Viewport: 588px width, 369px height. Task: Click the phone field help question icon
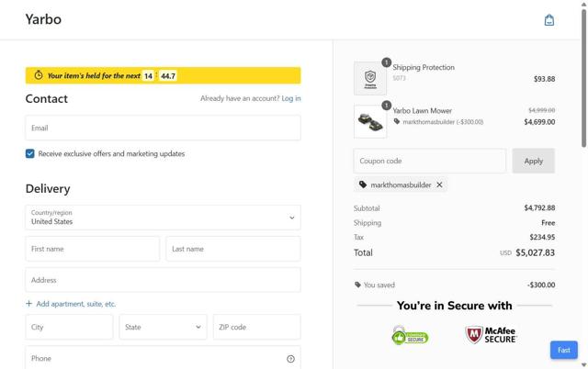(290, 359)
